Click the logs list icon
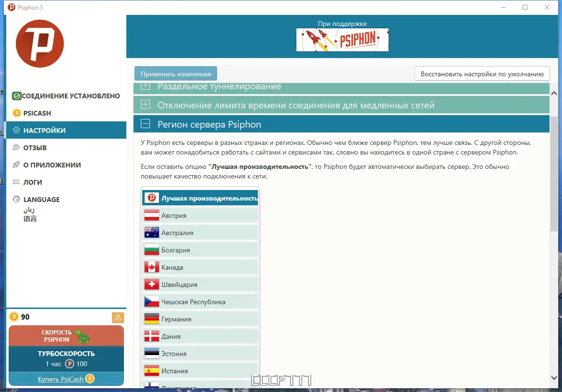The image size is (562, 392). coord(16,182)
